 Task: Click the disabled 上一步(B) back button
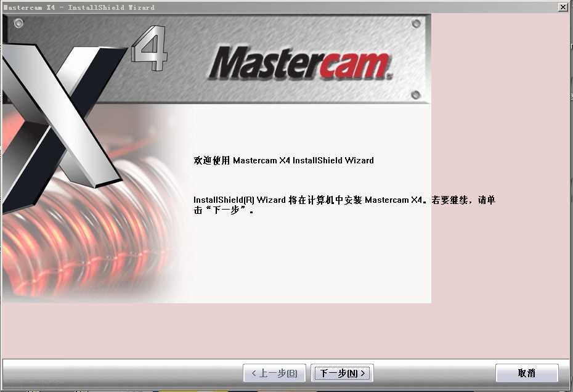(x=274, y=373)
